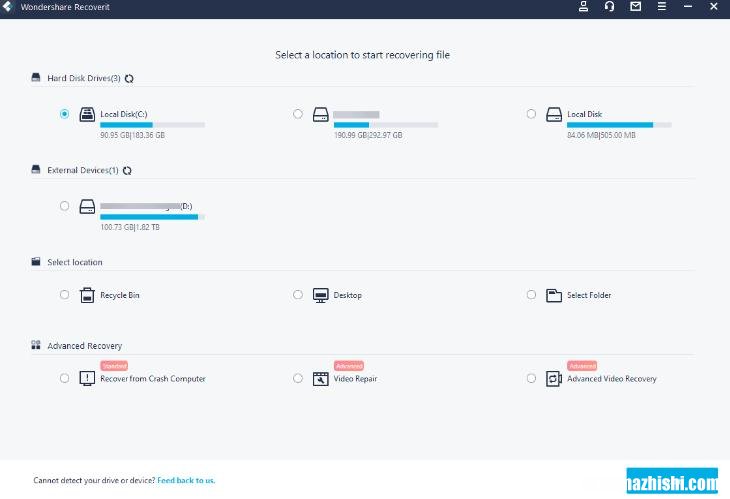Select Recover from Crash Computer radio button
730x499 pixels.
(64, 378)
